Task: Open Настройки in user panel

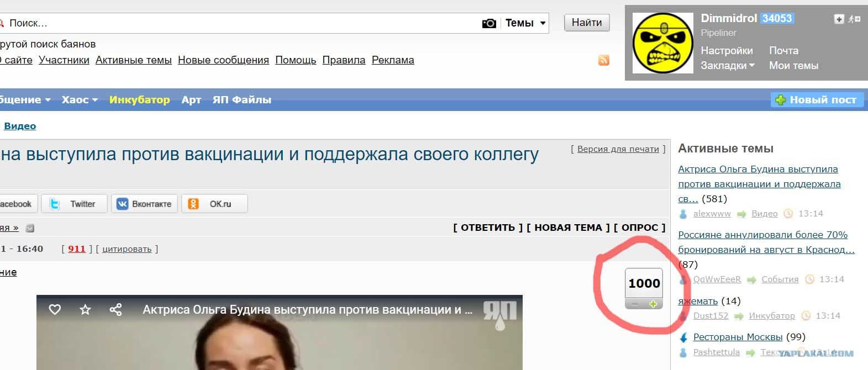Action: [727, 50]
